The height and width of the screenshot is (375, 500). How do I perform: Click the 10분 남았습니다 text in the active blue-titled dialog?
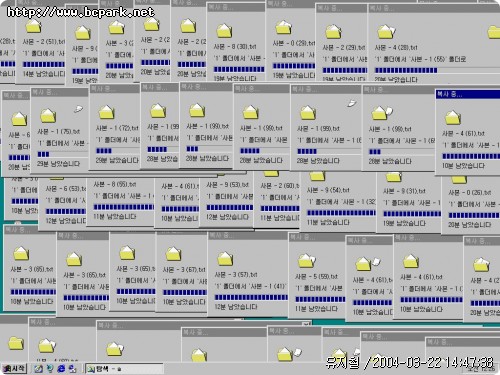click(x=463, y=166)
